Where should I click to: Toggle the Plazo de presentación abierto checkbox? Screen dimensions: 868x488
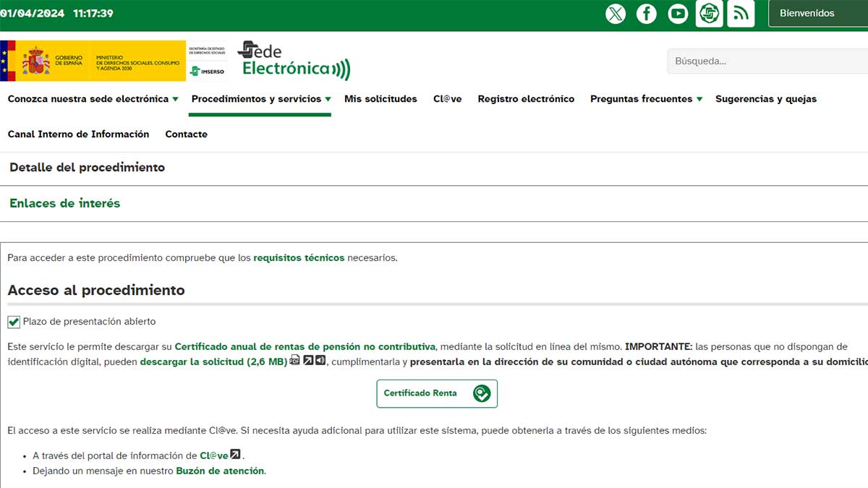(12, 321)
